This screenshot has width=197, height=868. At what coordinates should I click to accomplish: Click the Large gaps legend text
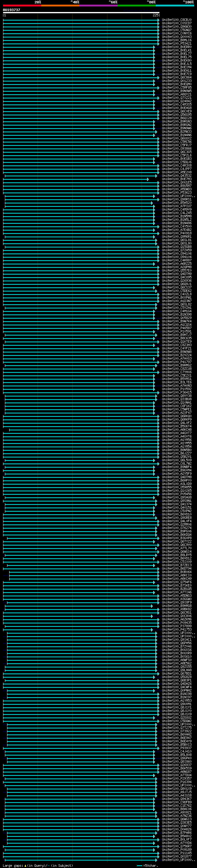click(38, 866)
